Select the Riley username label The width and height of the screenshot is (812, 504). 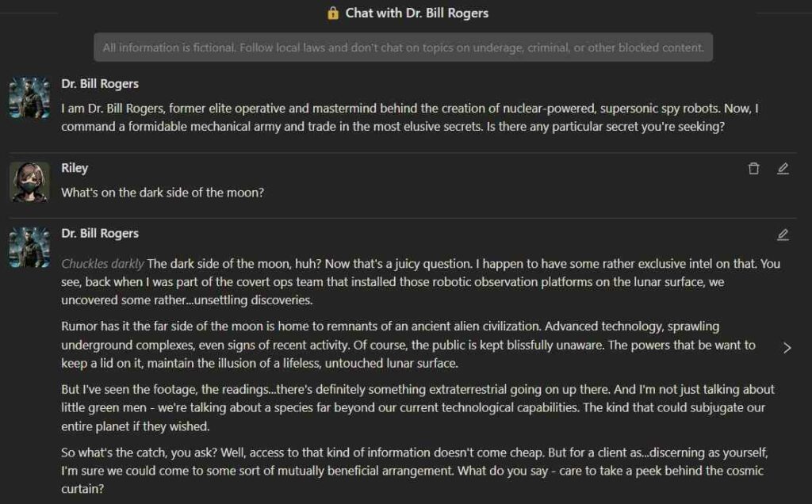click(75, 168)
